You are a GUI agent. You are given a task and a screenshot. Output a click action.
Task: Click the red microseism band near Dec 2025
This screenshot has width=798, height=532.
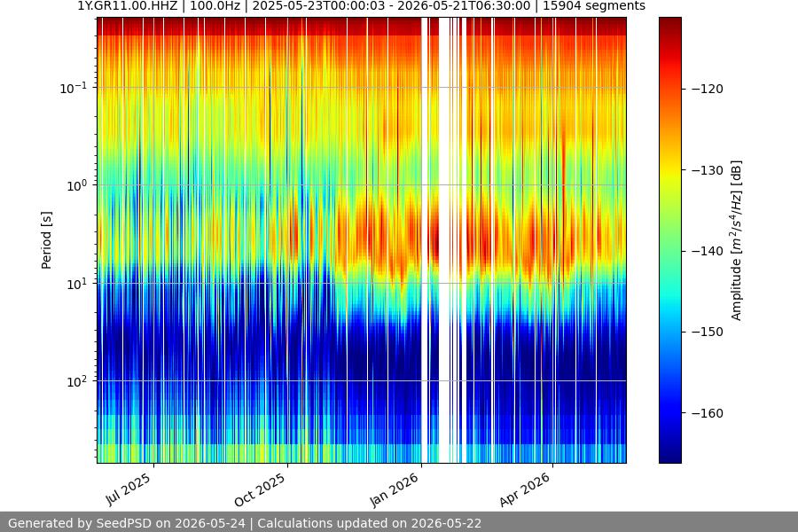point(377,234)
